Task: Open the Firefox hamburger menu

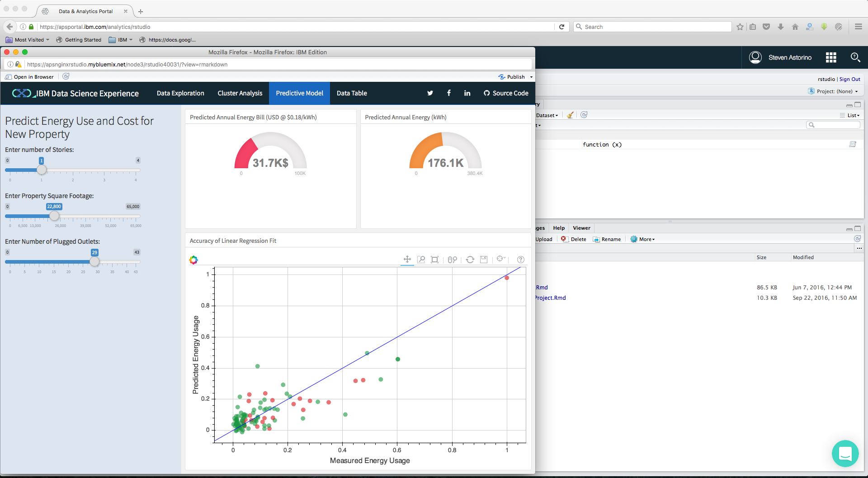Action: point(859,27)
